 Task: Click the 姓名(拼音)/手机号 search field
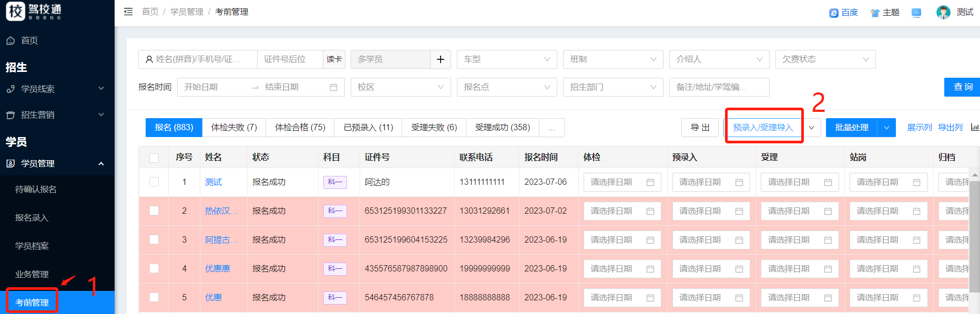pyautogui.click(x=198, y=59)
